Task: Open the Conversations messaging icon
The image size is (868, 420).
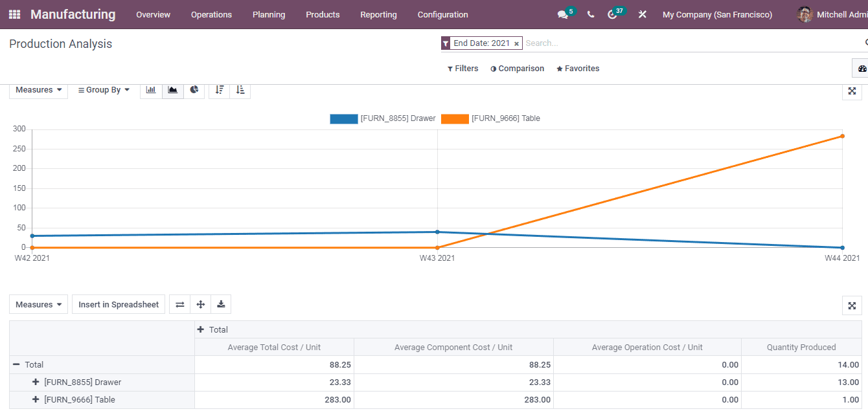Action: point(563,14)
